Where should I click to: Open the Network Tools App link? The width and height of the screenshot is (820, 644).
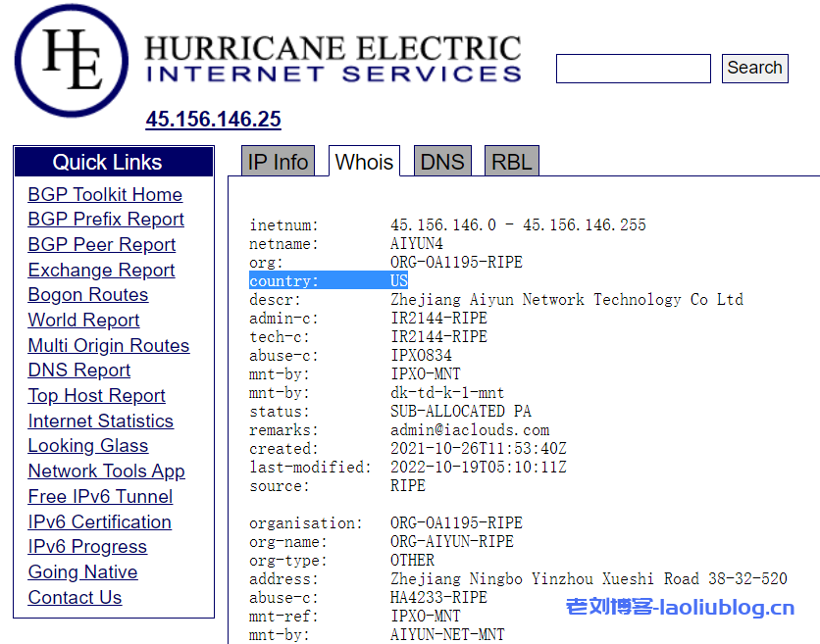[x=106, y=471]
